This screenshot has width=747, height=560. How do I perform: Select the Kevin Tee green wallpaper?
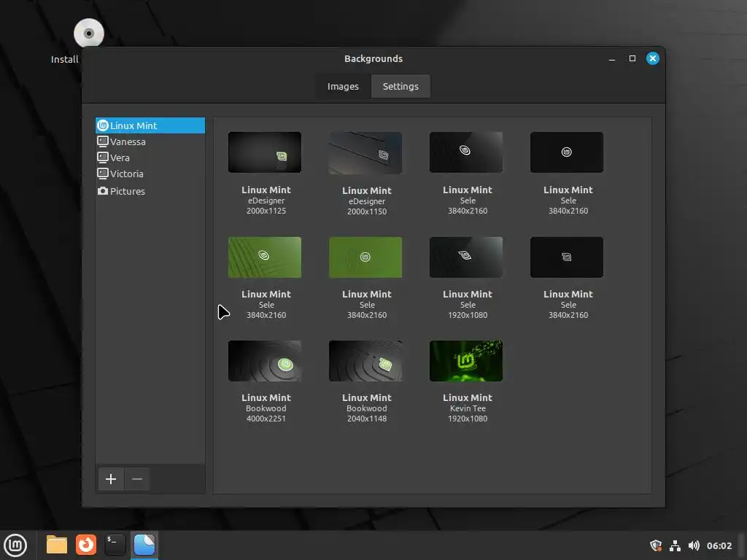[466, 361]
